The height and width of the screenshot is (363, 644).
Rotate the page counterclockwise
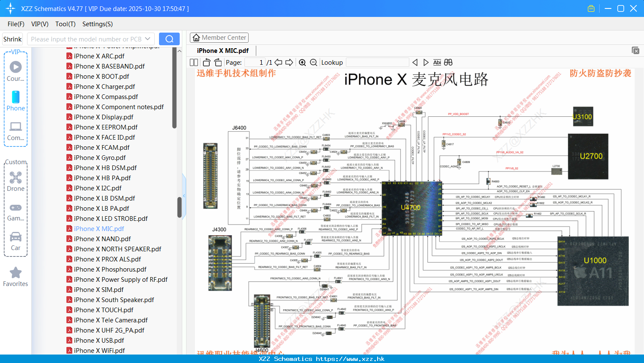(x=207, y=62)
